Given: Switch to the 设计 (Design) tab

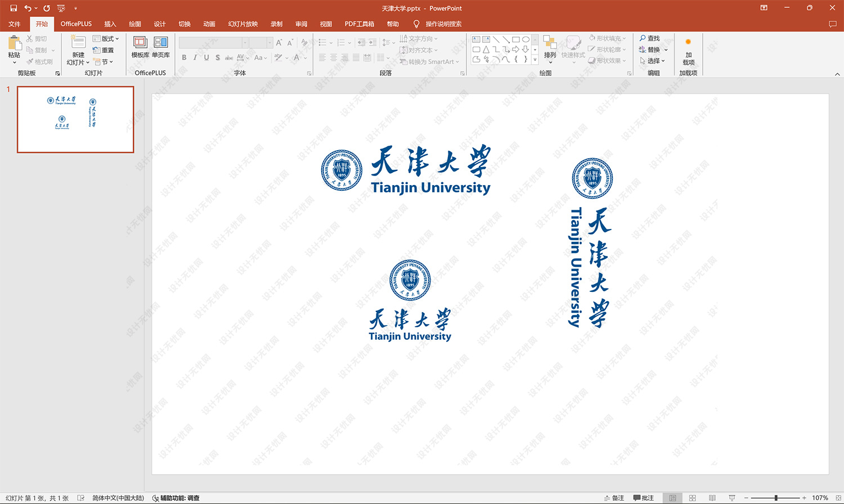Looking at the screenshot, I should click(160, 24).
